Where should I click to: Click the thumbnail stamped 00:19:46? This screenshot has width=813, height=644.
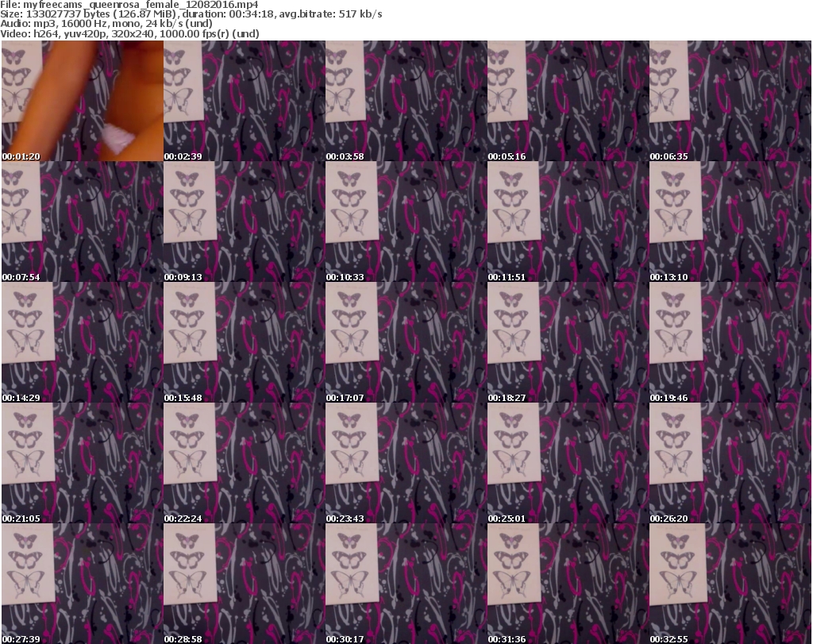(730, 342)
